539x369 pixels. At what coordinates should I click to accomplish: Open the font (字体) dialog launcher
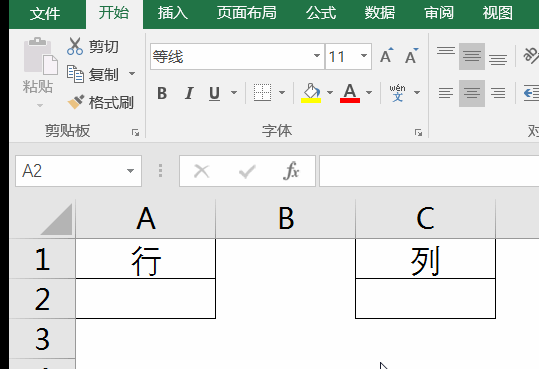[418, 132]
